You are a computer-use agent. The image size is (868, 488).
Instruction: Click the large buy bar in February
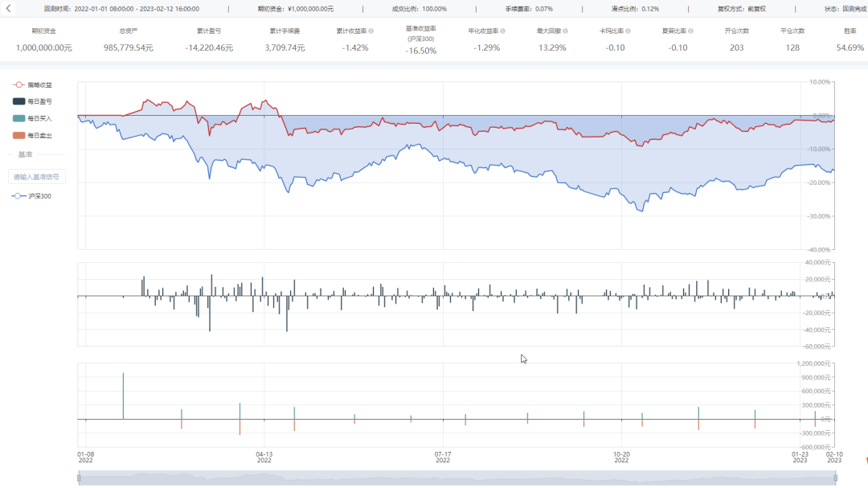point(124,396)
